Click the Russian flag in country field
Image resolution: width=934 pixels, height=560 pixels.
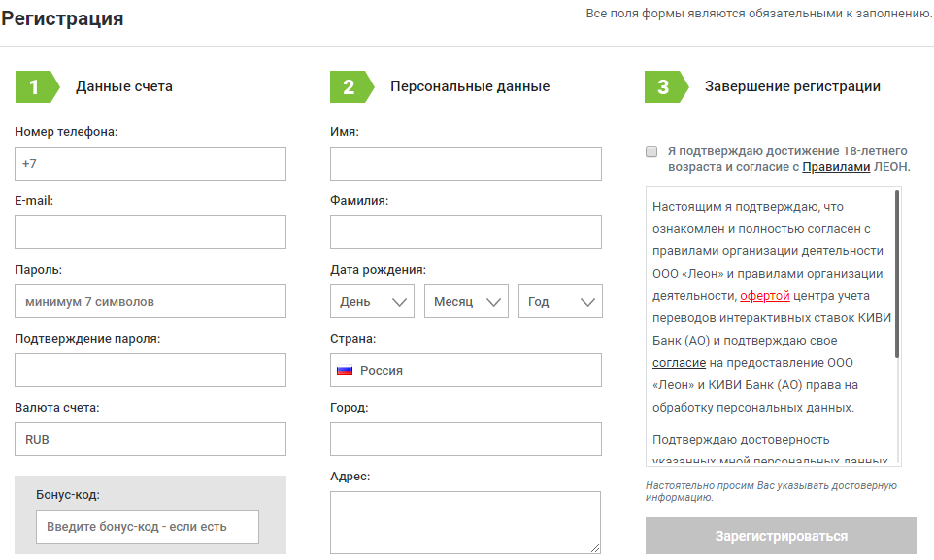point(345,371)
